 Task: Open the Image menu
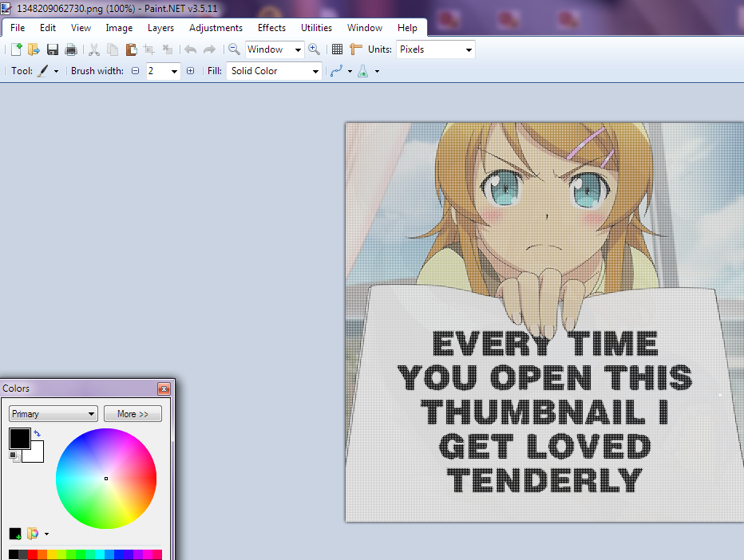[x=119, y=28]
